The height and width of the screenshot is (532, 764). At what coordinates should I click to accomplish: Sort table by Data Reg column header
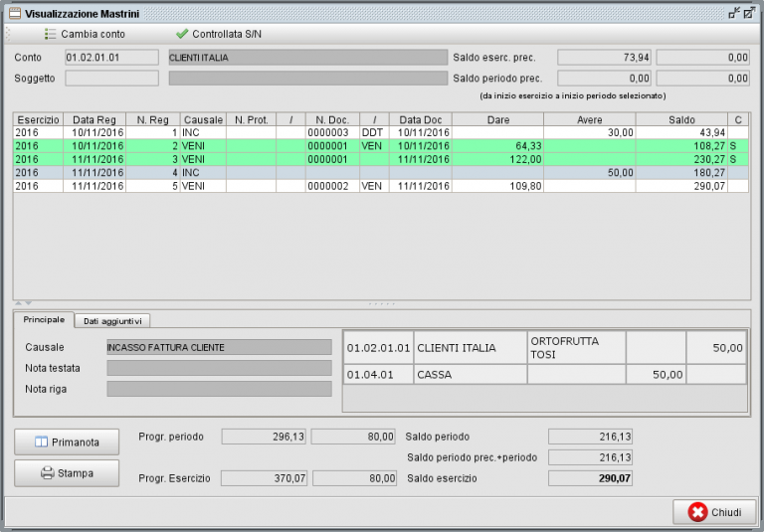[94, 119]
